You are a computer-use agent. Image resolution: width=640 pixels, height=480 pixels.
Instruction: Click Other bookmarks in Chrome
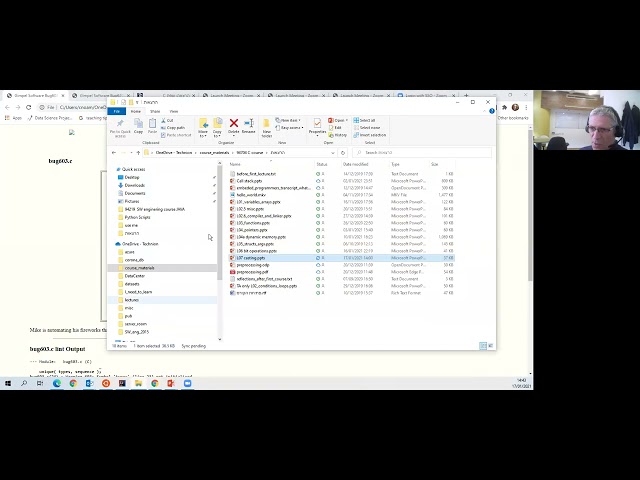(x=513, y=118)
